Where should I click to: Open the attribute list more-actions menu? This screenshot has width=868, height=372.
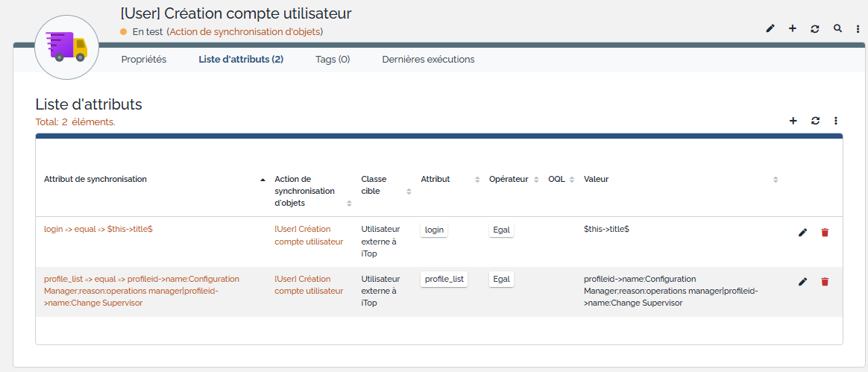[x=836, y=121]
